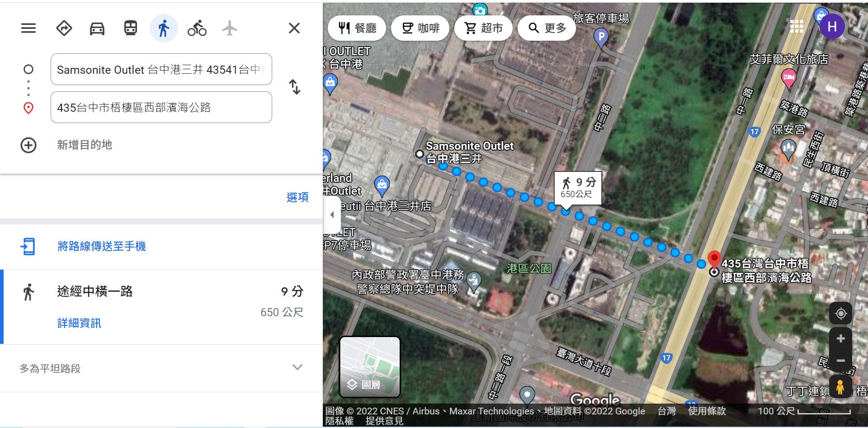Open 使用條款 terms link

[707, 411]
